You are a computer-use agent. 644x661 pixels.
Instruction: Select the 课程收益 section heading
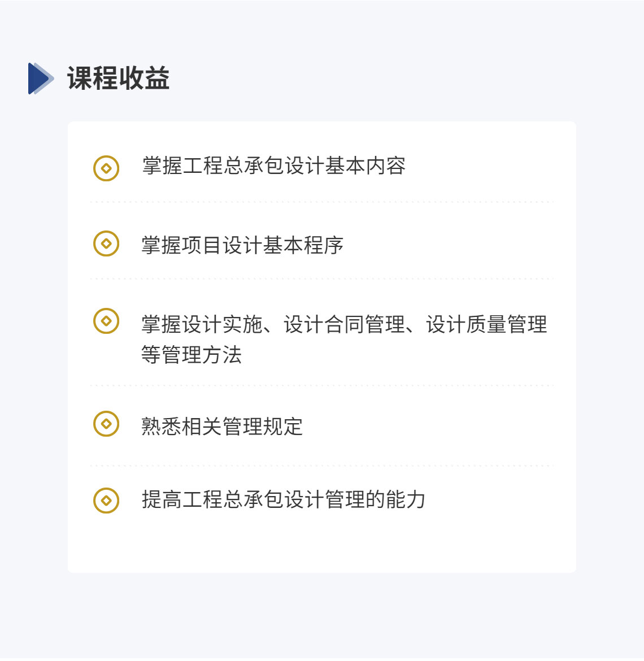pyautogui.click(x=119, y=79)
